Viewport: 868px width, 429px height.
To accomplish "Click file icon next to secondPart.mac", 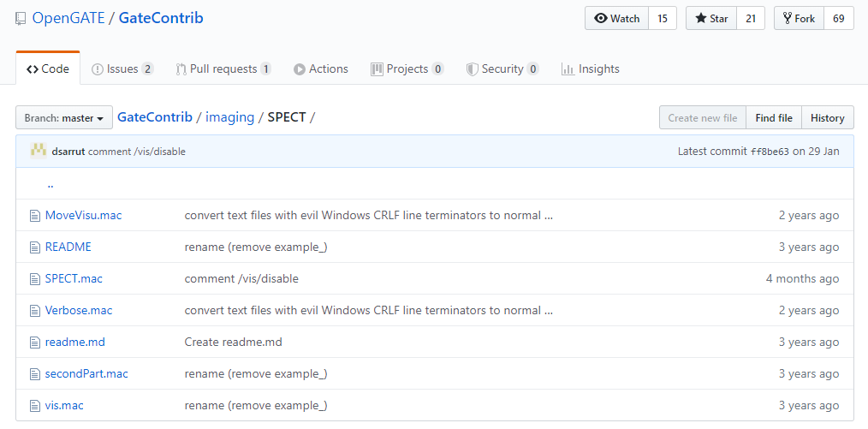I will tap(35, 373).
